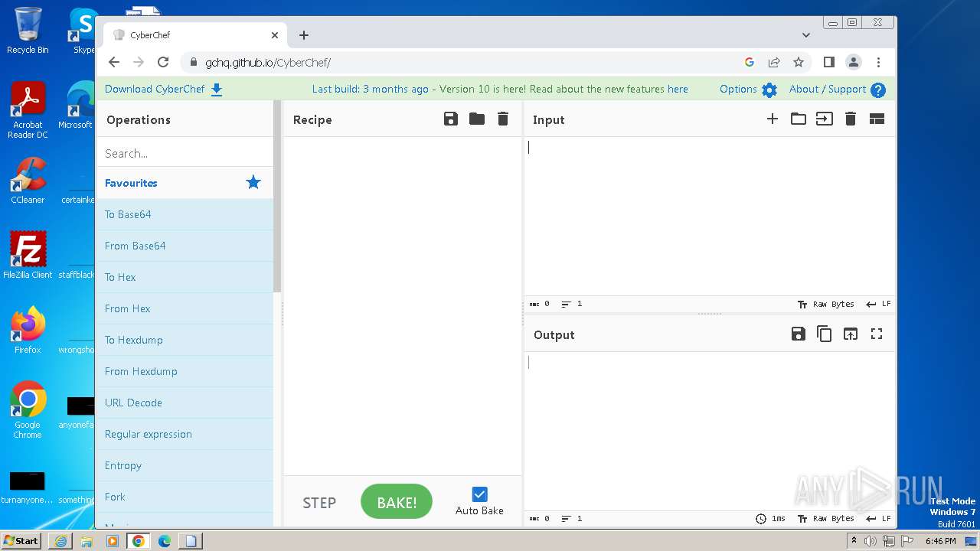Maximise the output pane

877,334
